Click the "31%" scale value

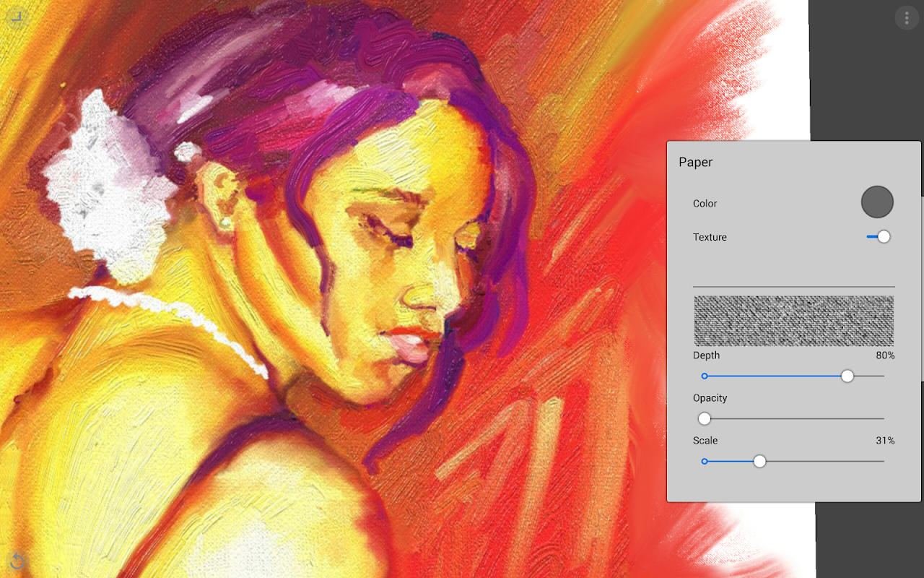(885, 441)
